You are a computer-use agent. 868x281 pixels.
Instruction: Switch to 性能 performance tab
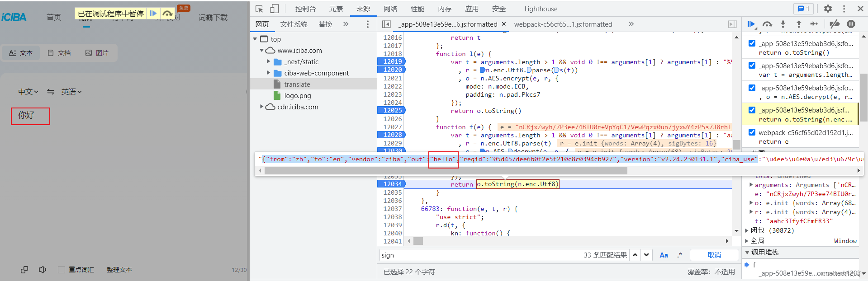click(x=417, y=9)
